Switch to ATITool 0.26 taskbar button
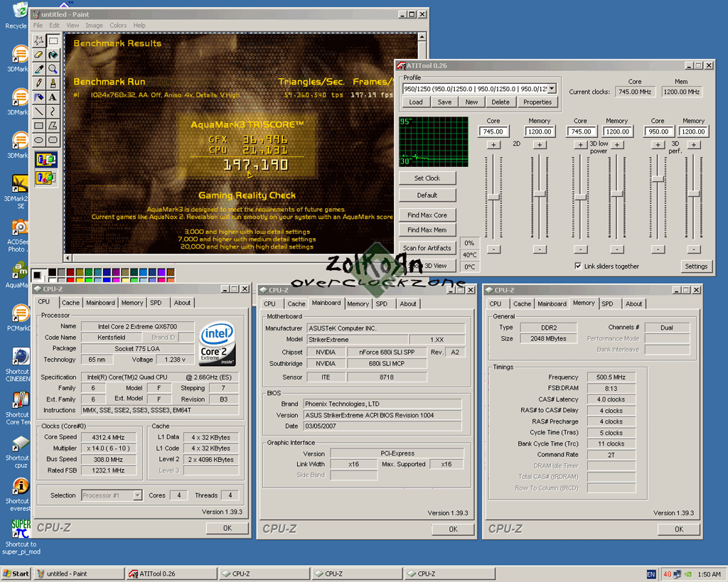Viewport: 728px width, 582px height. [171, 573]
